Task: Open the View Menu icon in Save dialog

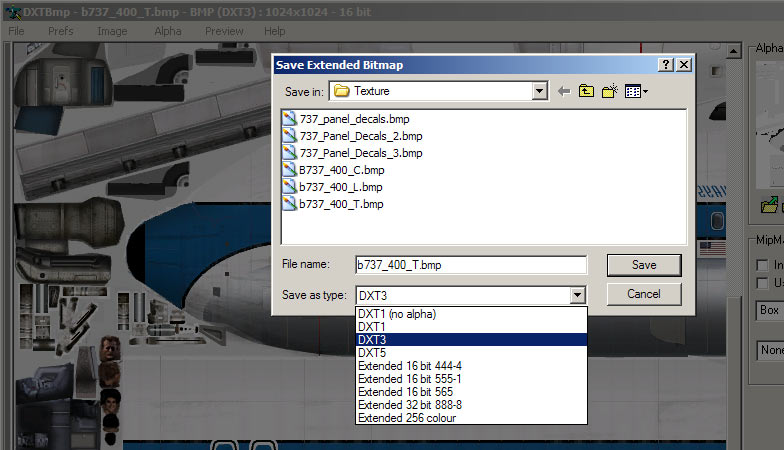Action: (636, 91)
